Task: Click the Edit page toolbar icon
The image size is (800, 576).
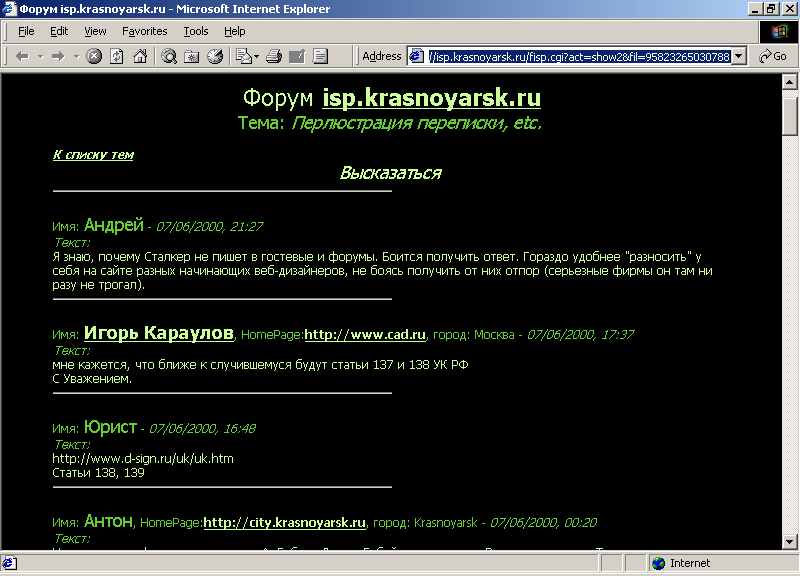Action: coord(297,57)
